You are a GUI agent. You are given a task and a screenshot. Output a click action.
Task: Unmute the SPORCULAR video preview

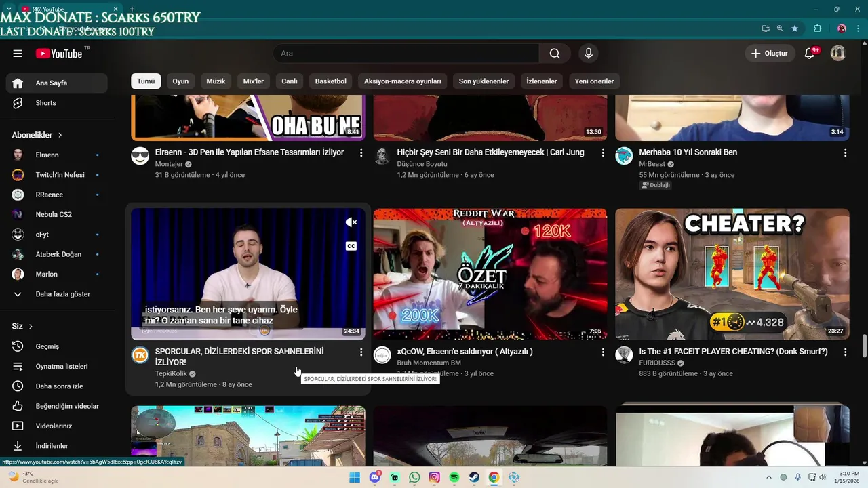(351, 222)
